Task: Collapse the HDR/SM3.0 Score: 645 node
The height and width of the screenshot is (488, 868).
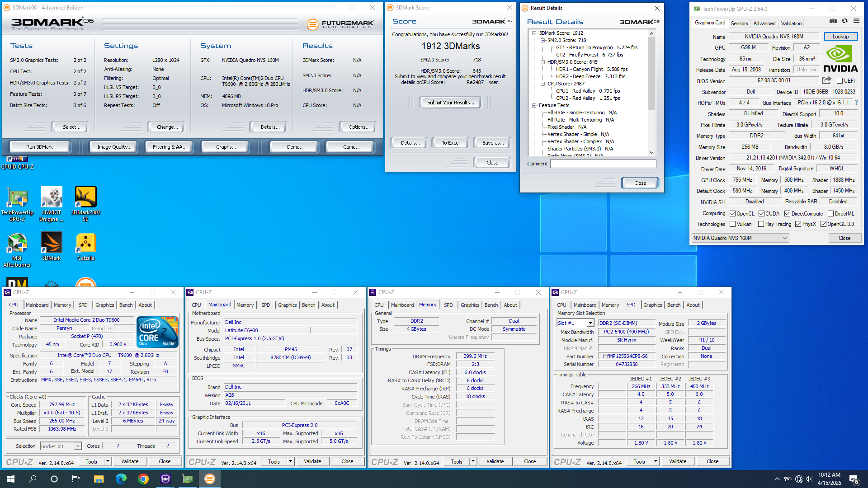Action: pos(542,62)
